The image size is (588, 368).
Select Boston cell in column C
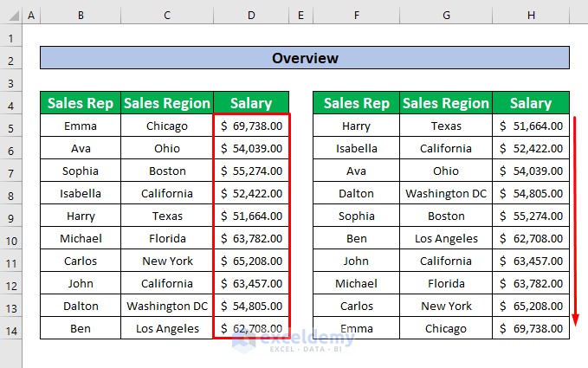coord(167,171)
